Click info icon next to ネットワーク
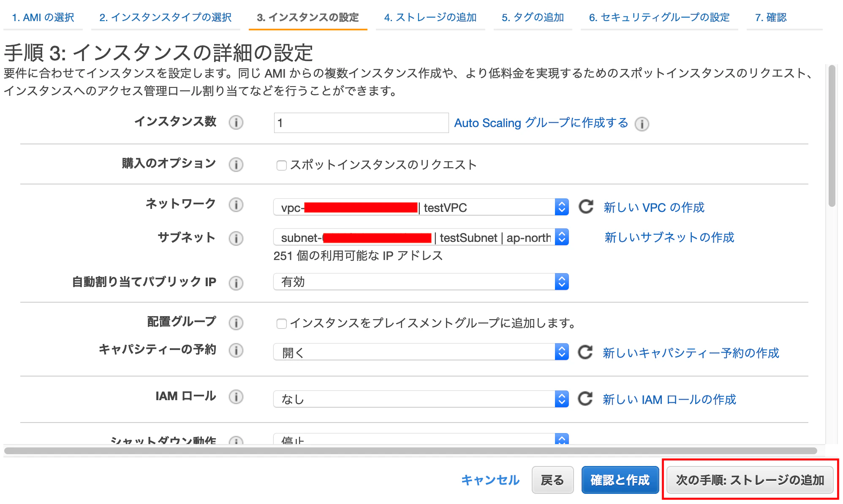Viewport: 843px width, 504px height. click(x=236, y=205)
